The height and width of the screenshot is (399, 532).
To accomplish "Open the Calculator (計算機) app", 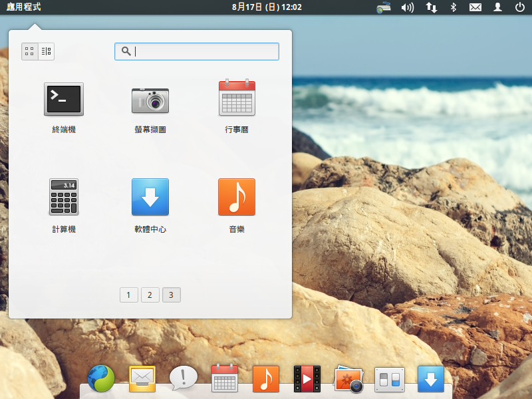I will tap(64, 197).
